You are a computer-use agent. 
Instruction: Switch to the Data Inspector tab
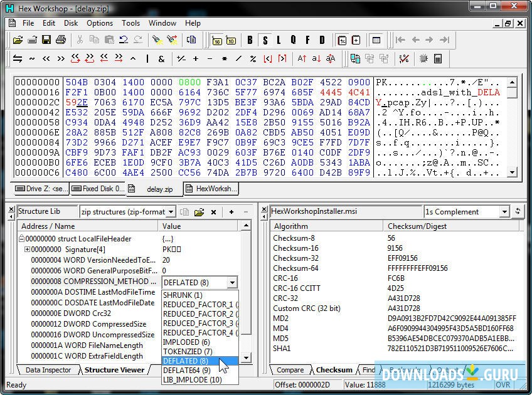[x=48, y=370]
